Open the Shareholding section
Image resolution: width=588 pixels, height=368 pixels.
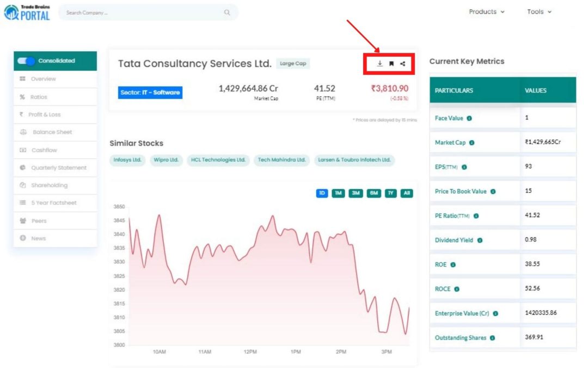55,185
